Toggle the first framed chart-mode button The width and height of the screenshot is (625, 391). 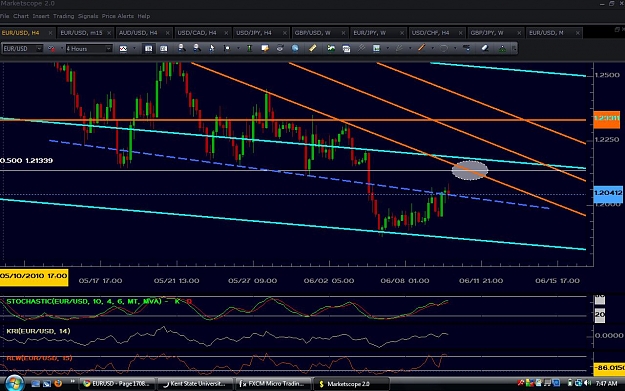148,49
